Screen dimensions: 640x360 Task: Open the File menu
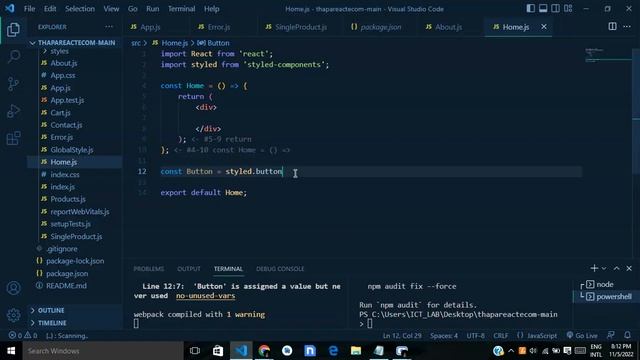(29, 9)
